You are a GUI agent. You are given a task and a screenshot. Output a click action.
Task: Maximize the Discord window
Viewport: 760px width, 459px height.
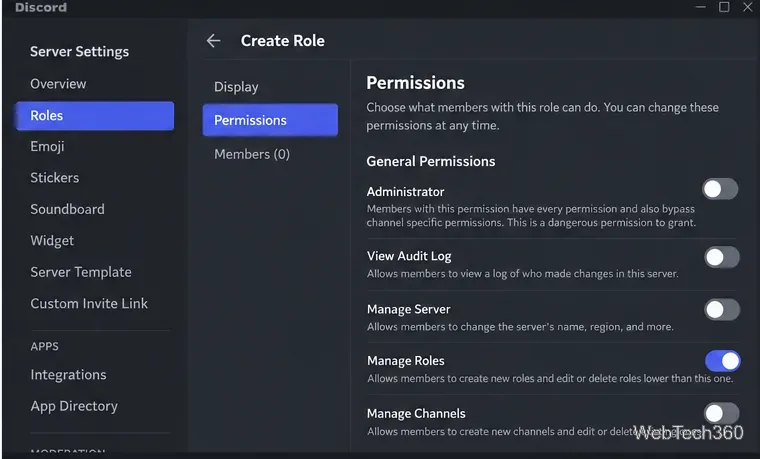(x=724, y=7)
